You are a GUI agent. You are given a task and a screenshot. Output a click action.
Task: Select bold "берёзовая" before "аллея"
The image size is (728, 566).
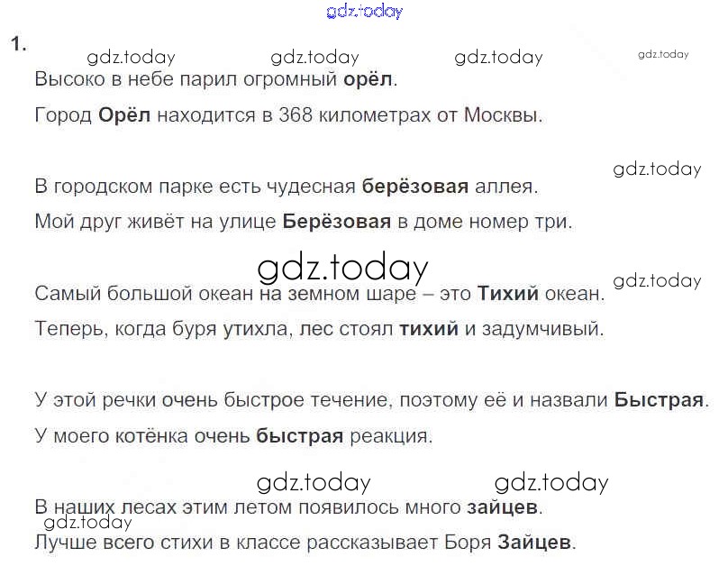tap(415, 187)
